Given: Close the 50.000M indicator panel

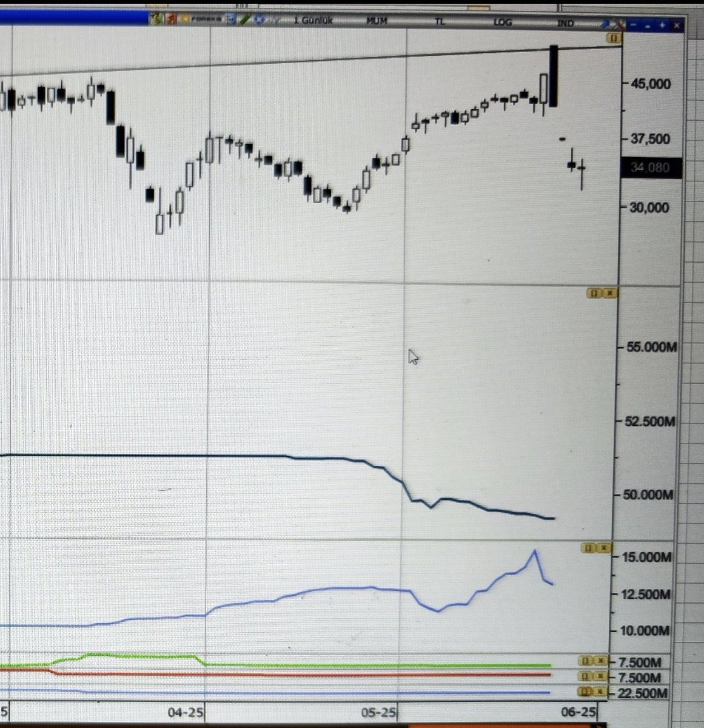Looking at the screenshot, I should pyautogui.click(x=609, y=294).
